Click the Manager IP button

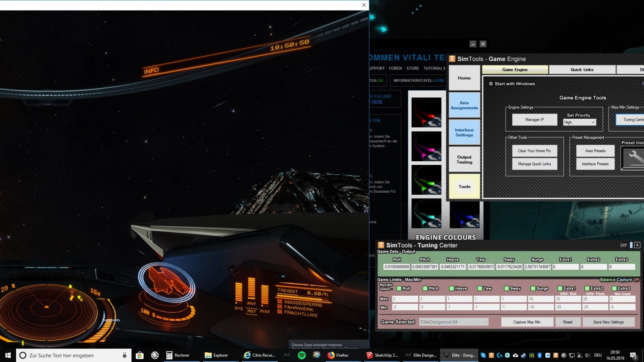coord(535,119)
